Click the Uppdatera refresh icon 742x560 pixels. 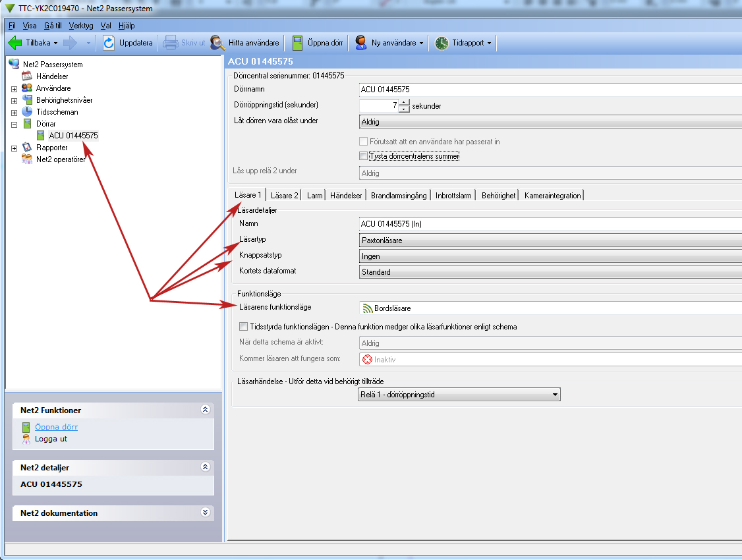[109, 43]
